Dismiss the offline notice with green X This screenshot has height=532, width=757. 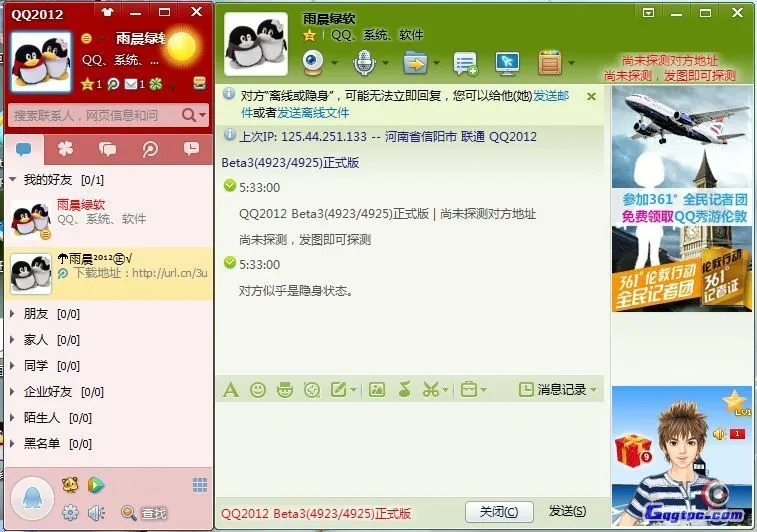[x=591, y=97]
